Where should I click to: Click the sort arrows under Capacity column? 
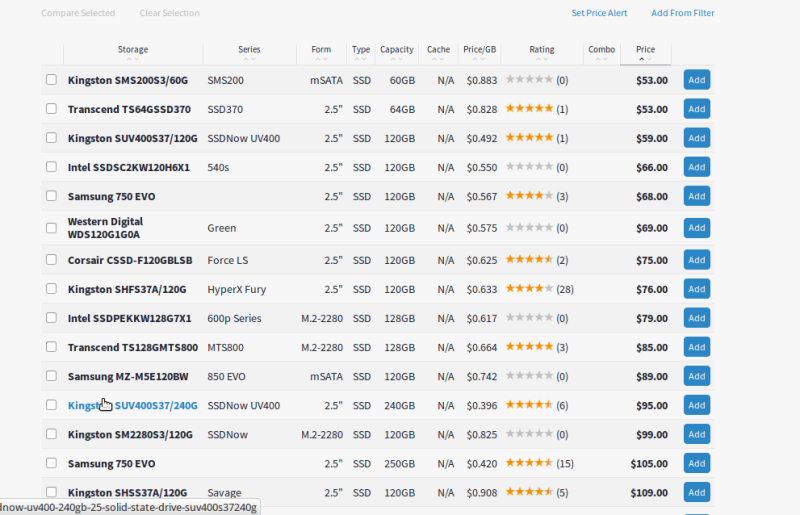coord(396,59)
